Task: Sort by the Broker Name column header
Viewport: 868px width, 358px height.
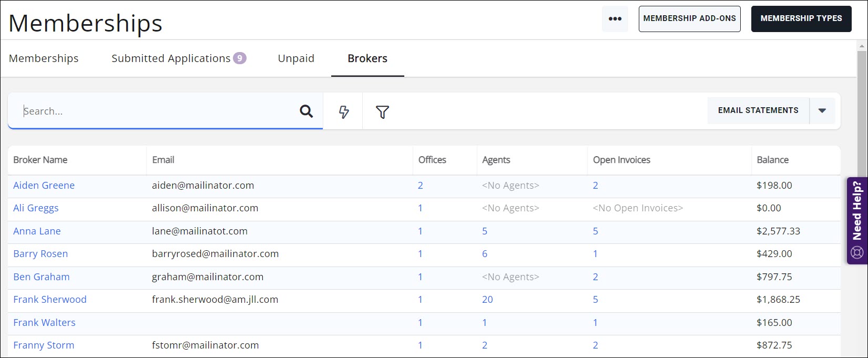Action: coord(40,160)
